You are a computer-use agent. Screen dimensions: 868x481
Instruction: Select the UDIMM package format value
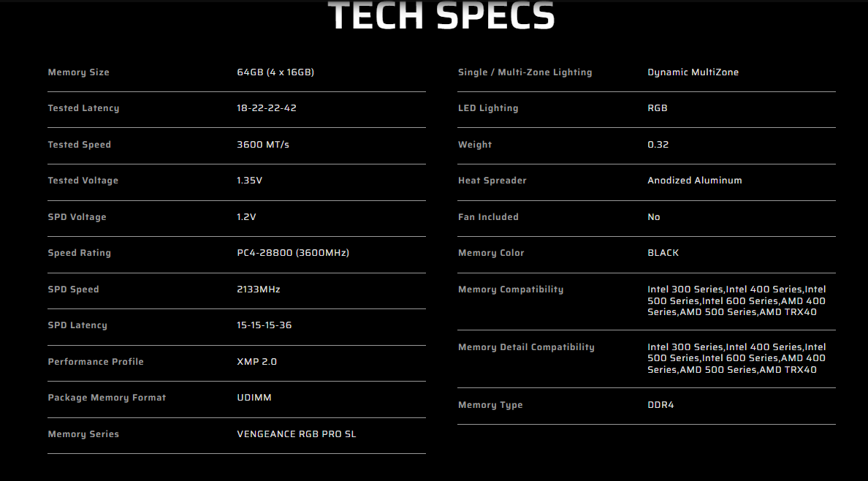click(254, 398)
